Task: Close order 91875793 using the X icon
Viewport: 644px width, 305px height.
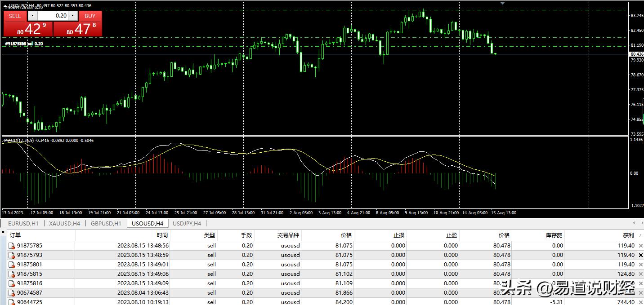Action: click(641, 255)
